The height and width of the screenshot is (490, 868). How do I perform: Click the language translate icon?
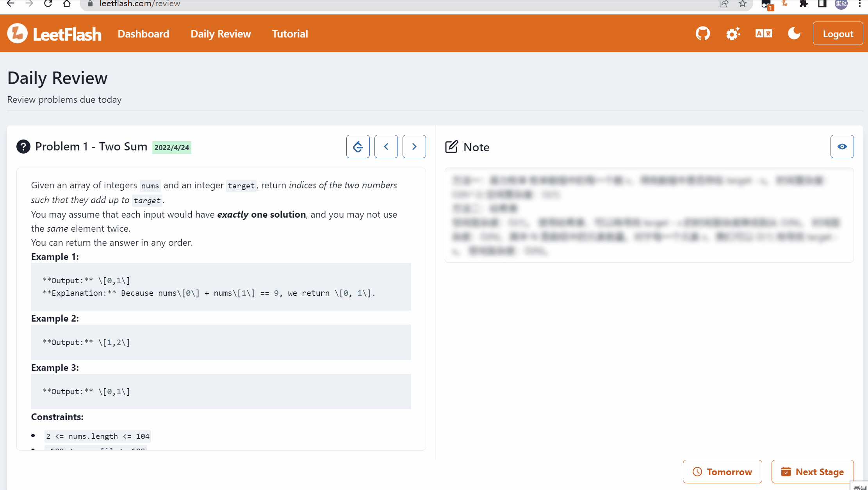[x=763, y=34]
